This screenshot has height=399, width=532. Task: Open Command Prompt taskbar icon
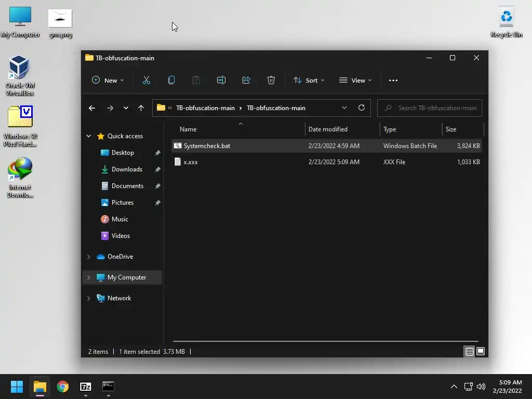[x=108, y=387]
